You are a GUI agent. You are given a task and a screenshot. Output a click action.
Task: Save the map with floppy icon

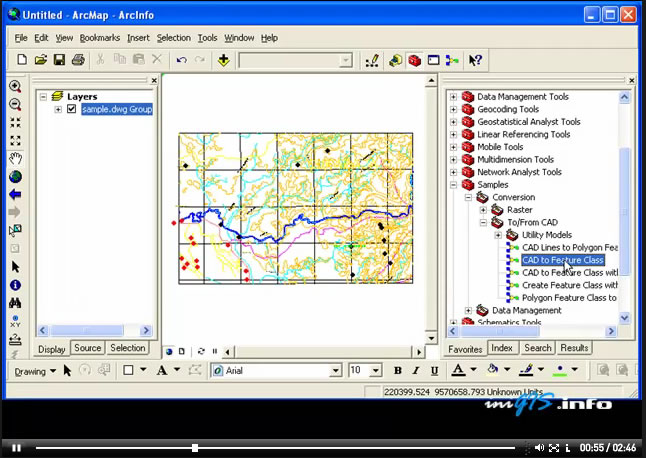[x=59, y=60]
